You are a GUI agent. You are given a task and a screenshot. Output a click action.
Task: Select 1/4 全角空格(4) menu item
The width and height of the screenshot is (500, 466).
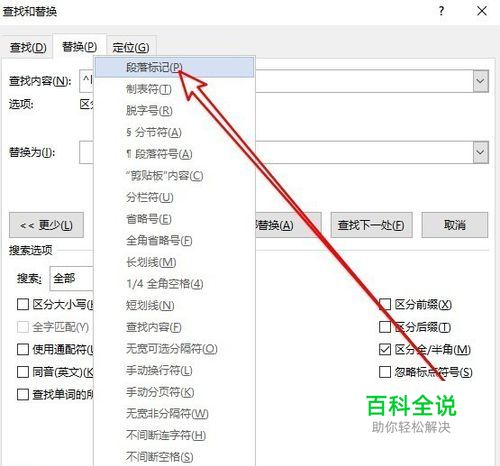coord(174,284)
